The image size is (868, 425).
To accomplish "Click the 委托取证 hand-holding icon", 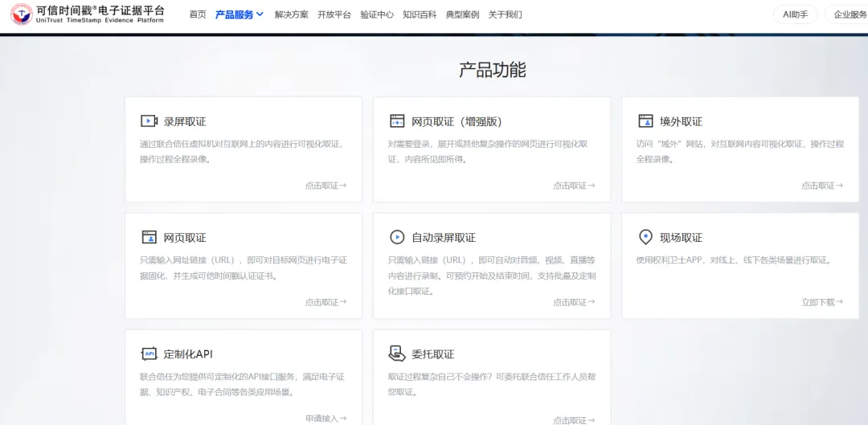I will pyautogui.click(x=397, y=353).
